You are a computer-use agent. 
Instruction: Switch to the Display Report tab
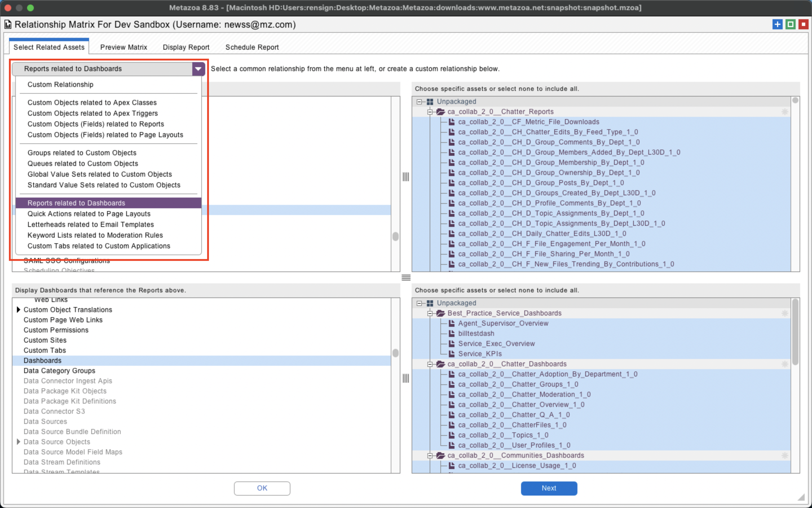click(186, 47)
